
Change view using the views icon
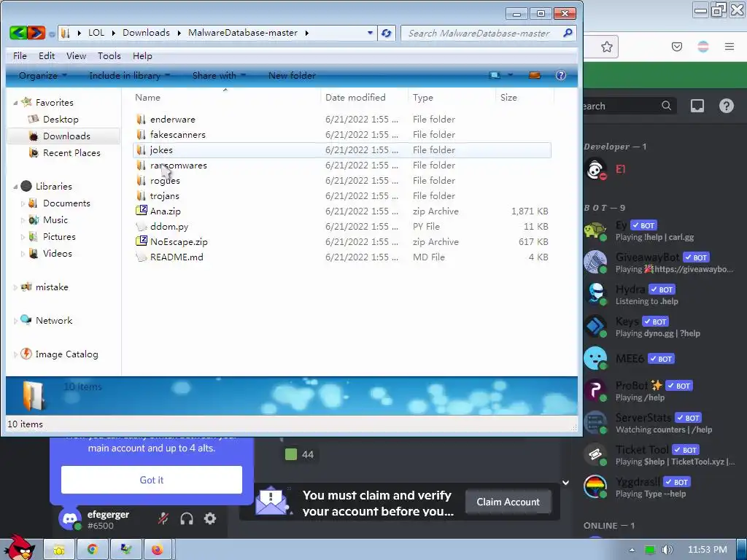[495, 75]
